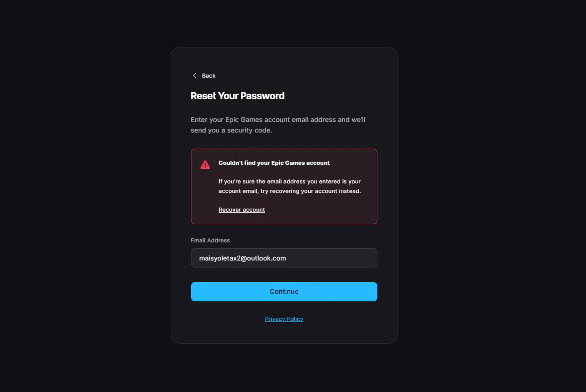This screenshot has height=392, width=586.
Task: Click the maisyoletax2@outlook.com text in the field
Action: (x=242, y=258)
